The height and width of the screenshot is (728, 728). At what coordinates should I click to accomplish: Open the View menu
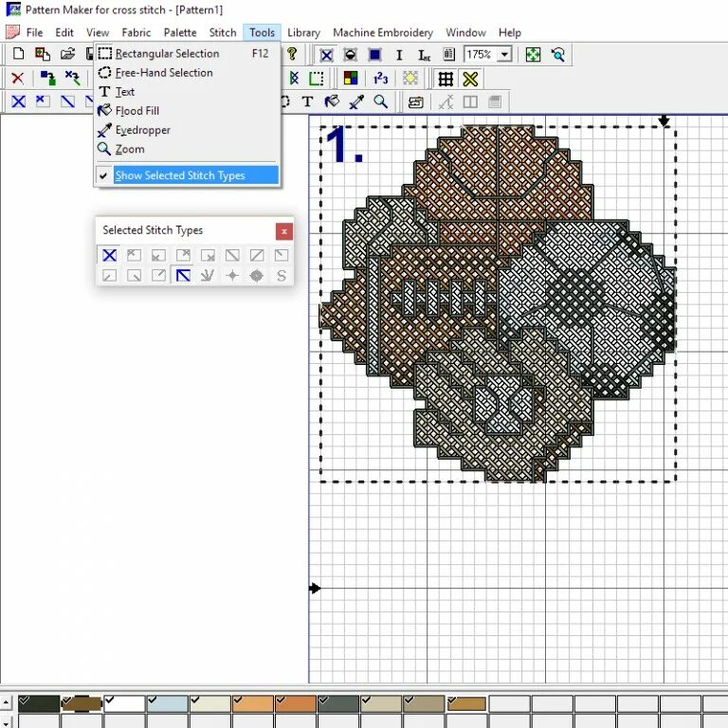pos(98,32)
